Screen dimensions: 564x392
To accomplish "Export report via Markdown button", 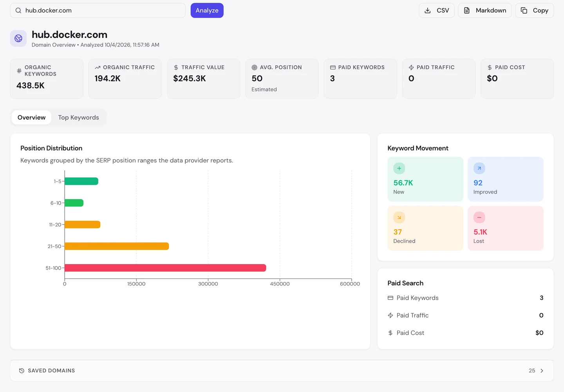I will [485, 11].
